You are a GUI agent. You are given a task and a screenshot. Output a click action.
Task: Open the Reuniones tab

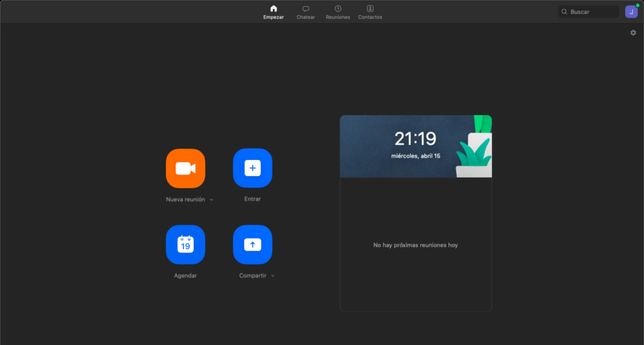point(338,12)
